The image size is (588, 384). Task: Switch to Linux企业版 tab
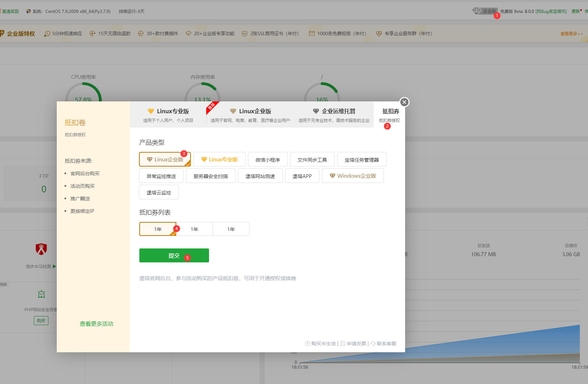point(250,115)
